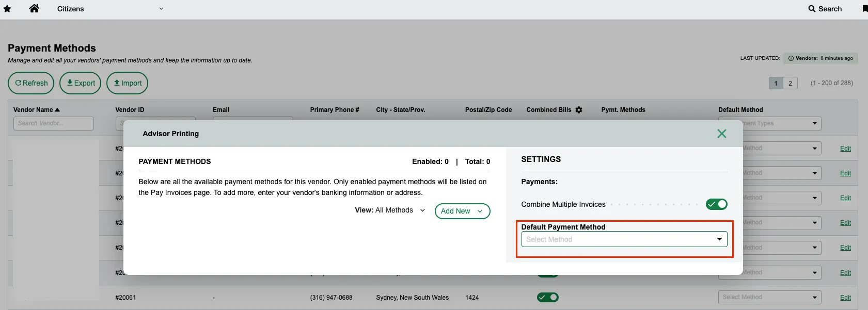Click the Advisor Printing dialog title

coord(171,134)
